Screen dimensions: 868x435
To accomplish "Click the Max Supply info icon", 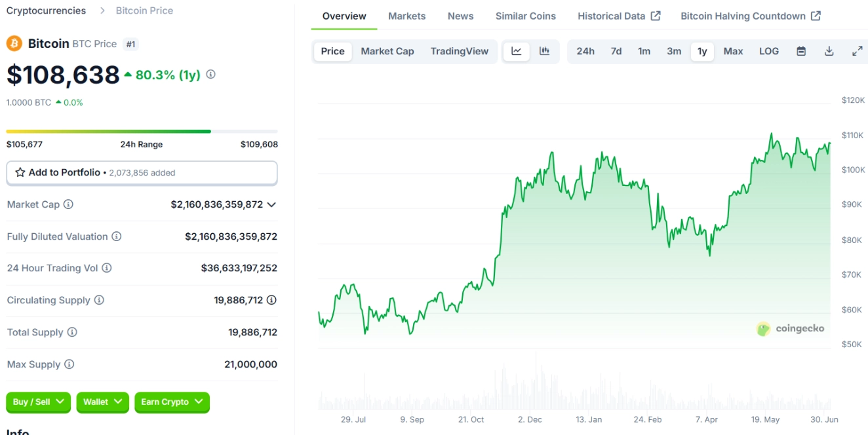I will click(69, 364).
